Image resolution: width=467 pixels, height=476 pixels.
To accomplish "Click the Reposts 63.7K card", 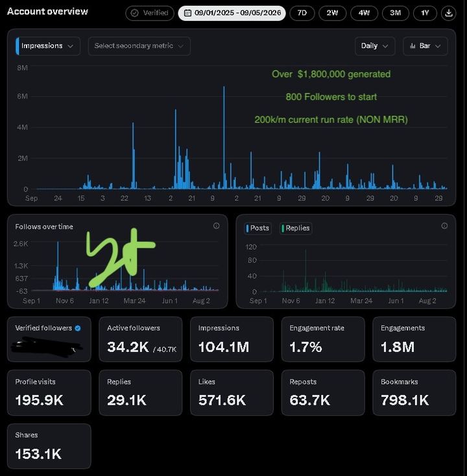I will 323,392.
